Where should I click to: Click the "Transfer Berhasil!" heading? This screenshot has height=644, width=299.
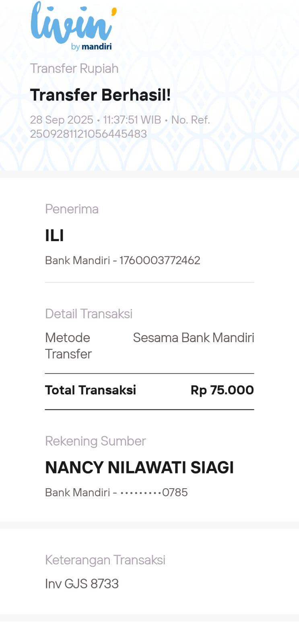tap(100, 95)
